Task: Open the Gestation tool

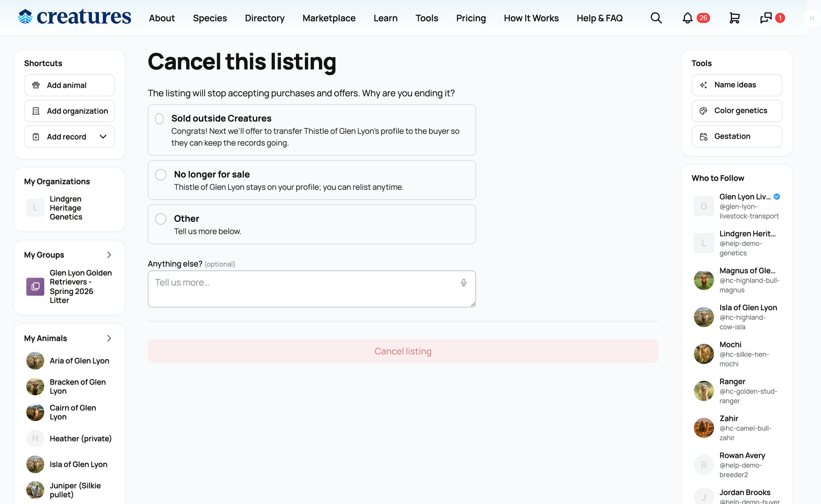Action: click(x=737, y=137)
